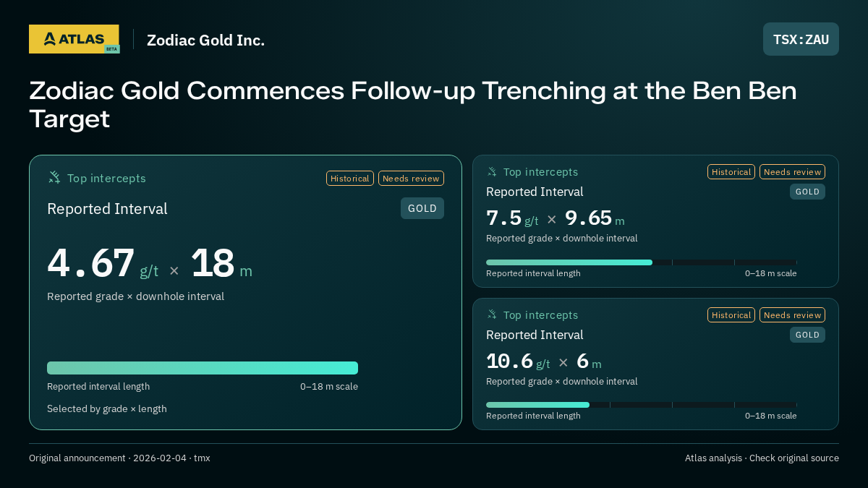
Task: Select the Zodiac Gold Inc. company name
Action: click(205, 40)
